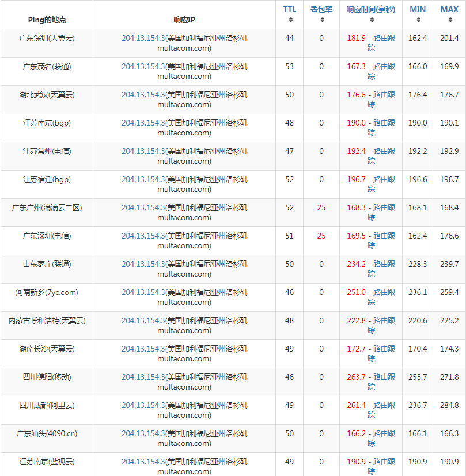This screenshot has height=476, width=466.
Task: Click the sort arrows under 丢包率 header
Action: click(x=321, y=20)
